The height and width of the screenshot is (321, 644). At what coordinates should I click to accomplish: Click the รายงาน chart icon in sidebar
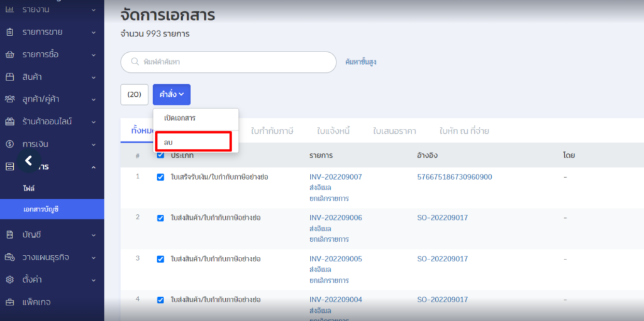click(9, 9)
